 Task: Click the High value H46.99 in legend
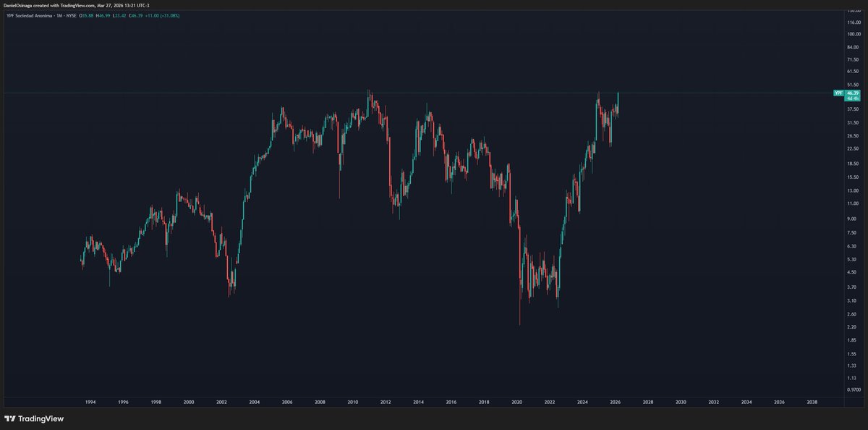(103, 15)
